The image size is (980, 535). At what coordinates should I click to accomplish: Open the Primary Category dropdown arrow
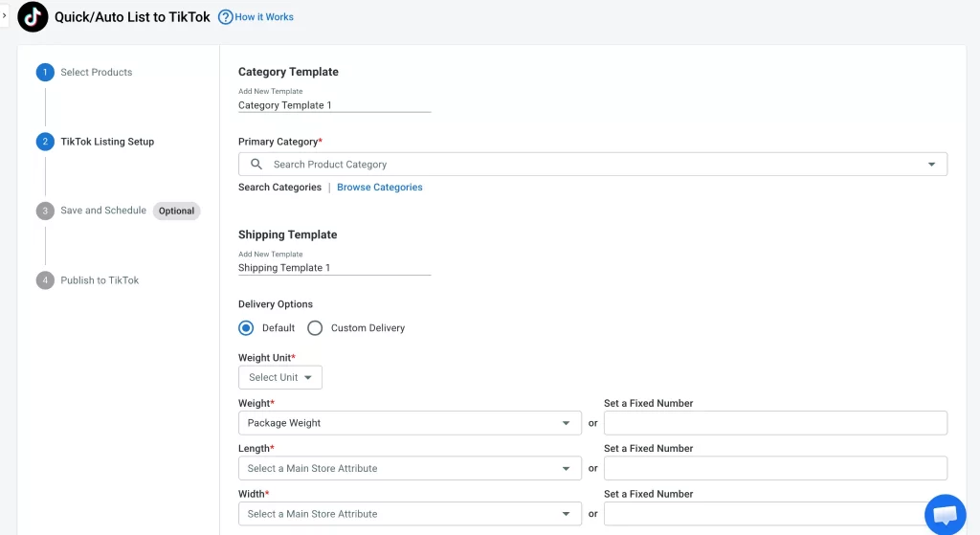[931, 165]
